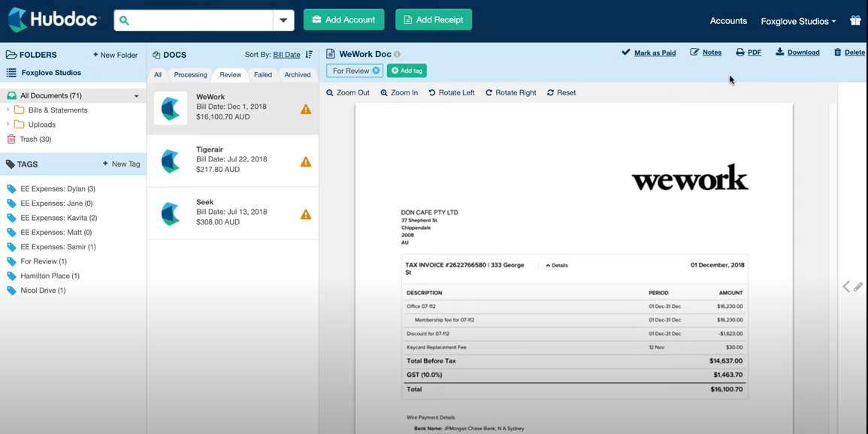The width and height of the screenshot is (868, 434).
Task: Create a New Tag
Action: pyautogui.click(x=121, y=164)
